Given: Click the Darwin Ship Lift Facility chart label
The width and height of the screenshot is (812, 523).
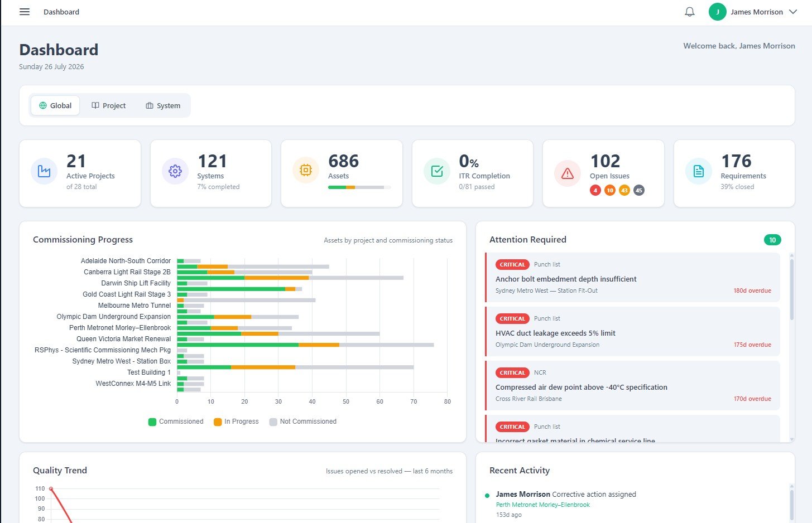Looking at the screenshot, I should pos(136,283).
